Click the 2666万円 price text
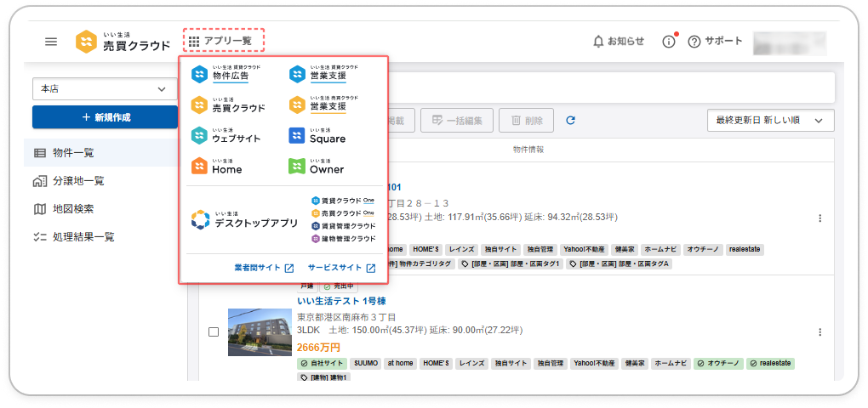The width and height of the screenshot is (868, 408). click(318, 348)
